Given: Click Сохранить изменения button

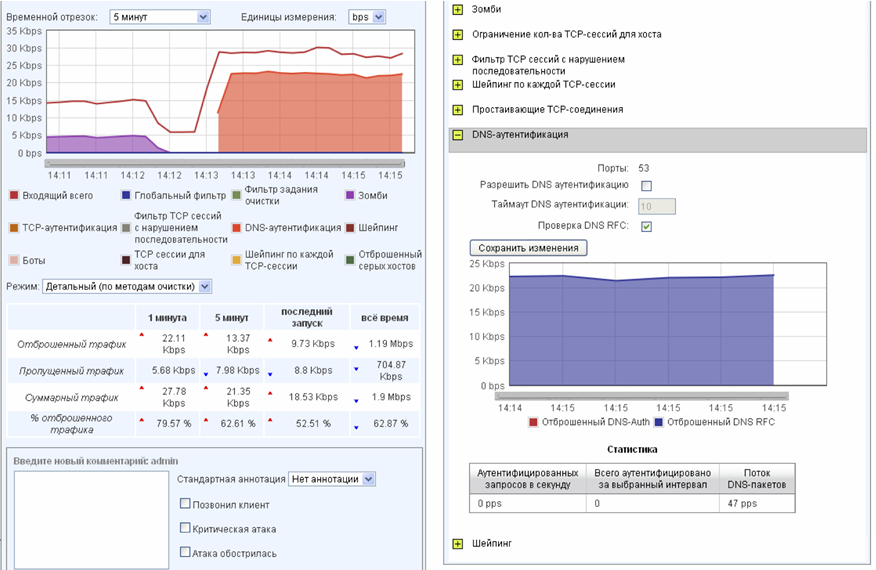Looking at the screenshot, I should point(529,248).
